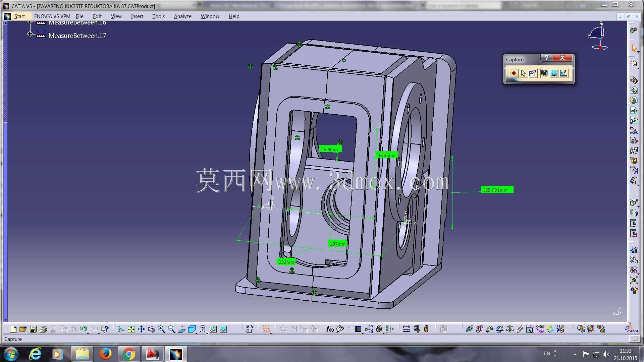Click the paperclip attachment icon

click(520, 329)
